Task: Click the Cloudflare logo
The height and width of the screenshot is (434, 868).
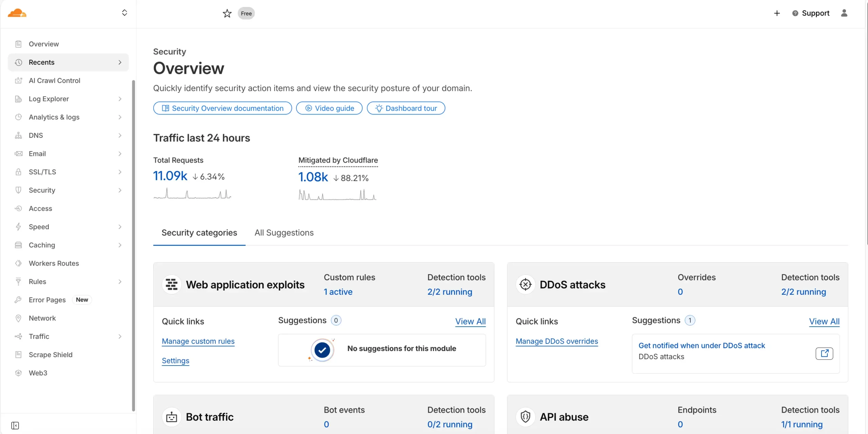Action: 17,13
